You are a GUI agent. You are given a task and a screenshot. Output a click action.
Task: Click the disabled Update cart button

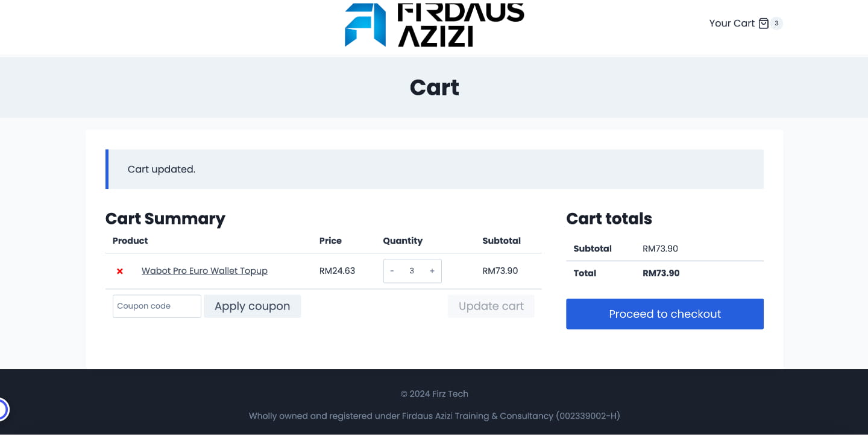click(x=491, y=306)
